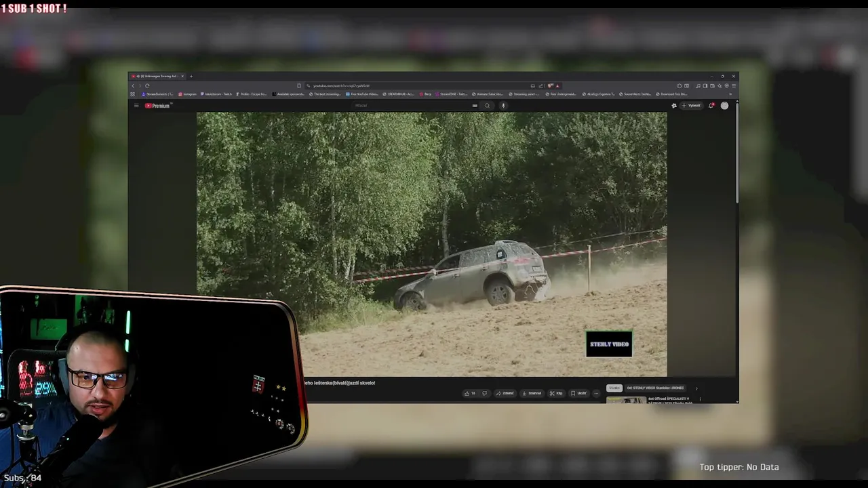Open the new tab plus button
Image resolution: width=868 pixels, height=488 pixels.
pyautogui.click(x=191, y=77)
